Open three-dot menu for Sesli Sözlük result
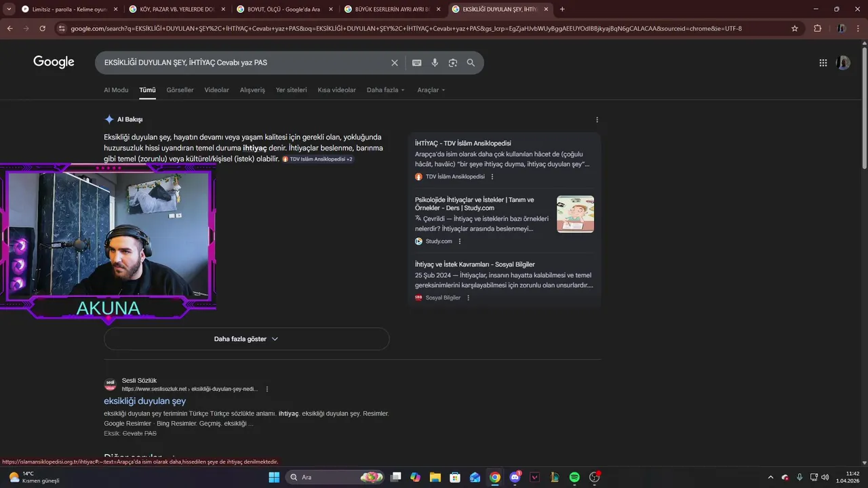Viewport: 868px width, 488px height. [x=267, y=389]
